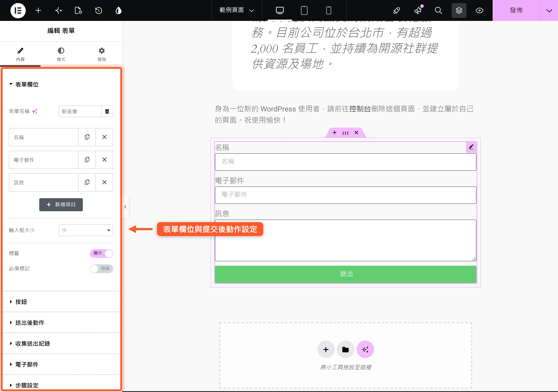Click the form widget edit pencil icon
558x392 pixels.
(x=471, y=147)
